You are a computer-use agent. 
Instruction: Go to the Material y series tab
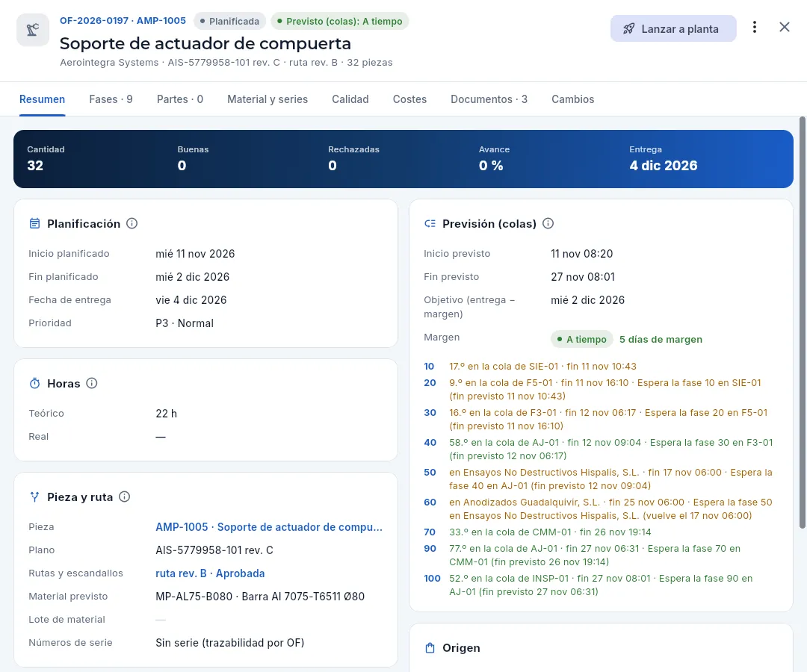[x=268, y=99]
